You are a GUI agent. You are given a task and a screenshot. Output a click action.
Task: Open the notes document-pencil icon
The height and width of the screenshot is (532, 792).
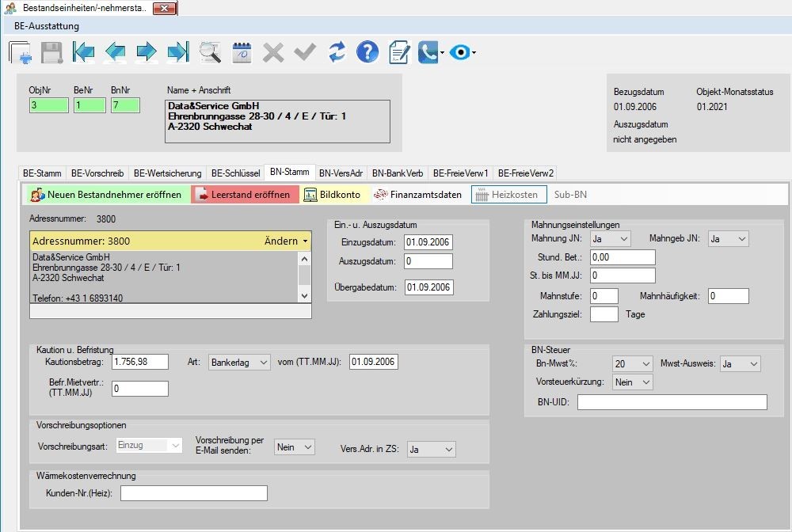pos(399,53)
